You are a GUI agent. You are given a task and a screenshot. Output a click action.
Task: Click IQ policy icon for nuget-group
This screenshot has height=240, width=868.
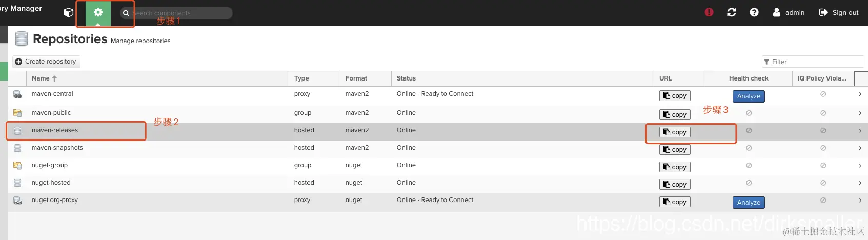tap(823, 165)
